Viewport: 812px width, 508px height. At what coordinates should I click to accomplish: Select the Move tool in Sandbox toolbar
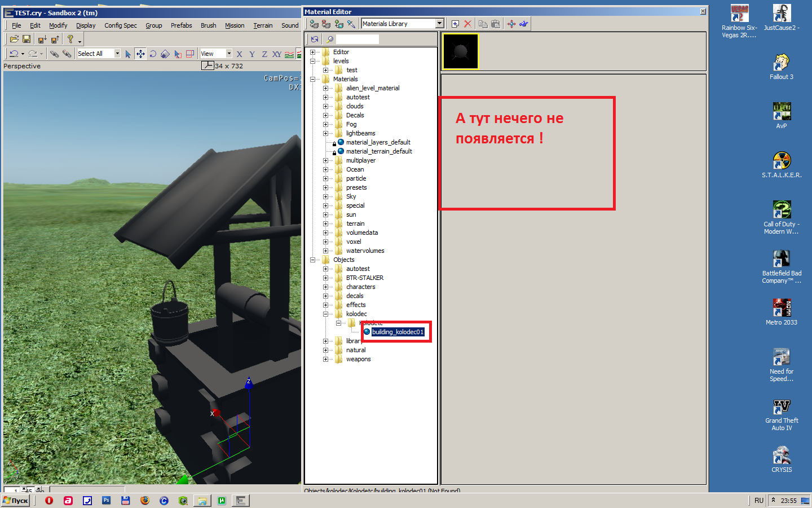click(x=140, y=54)
